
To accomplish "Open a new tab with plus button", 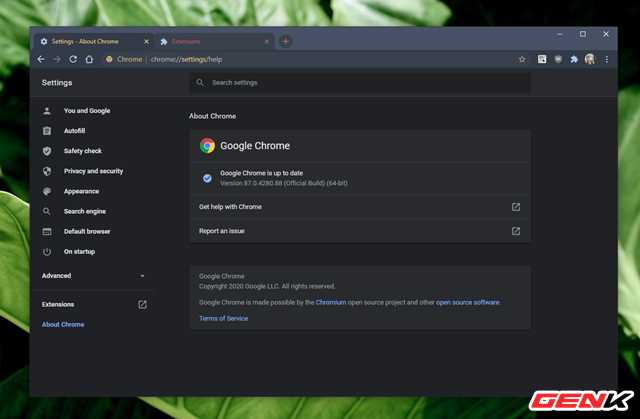I will tap(286, 41).
